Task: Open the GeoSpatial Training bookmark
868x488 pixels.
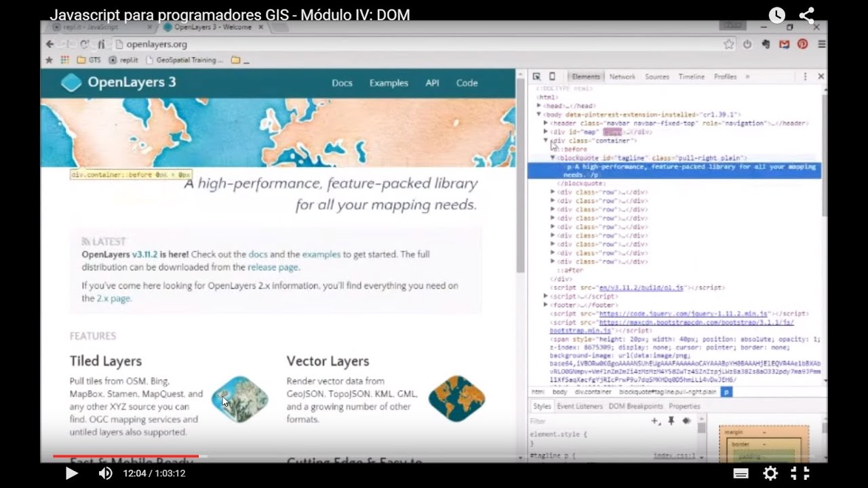Action: [185, 60]
